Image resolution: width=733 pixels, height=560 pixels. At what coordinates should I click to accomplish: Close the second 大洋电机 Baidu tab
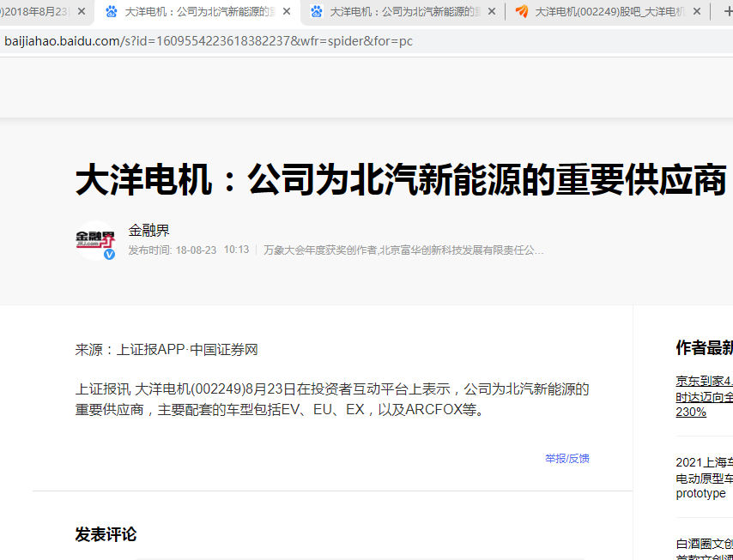[x=491, y=12]
